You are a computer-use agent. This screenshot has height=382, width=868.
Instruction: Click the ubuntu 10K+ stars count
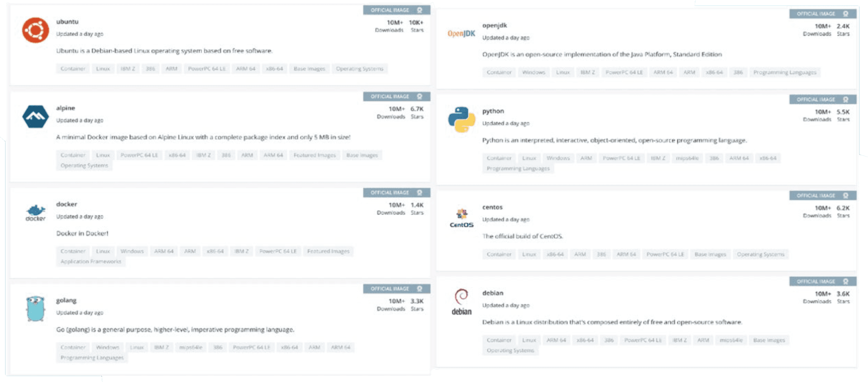click(416, 23)
